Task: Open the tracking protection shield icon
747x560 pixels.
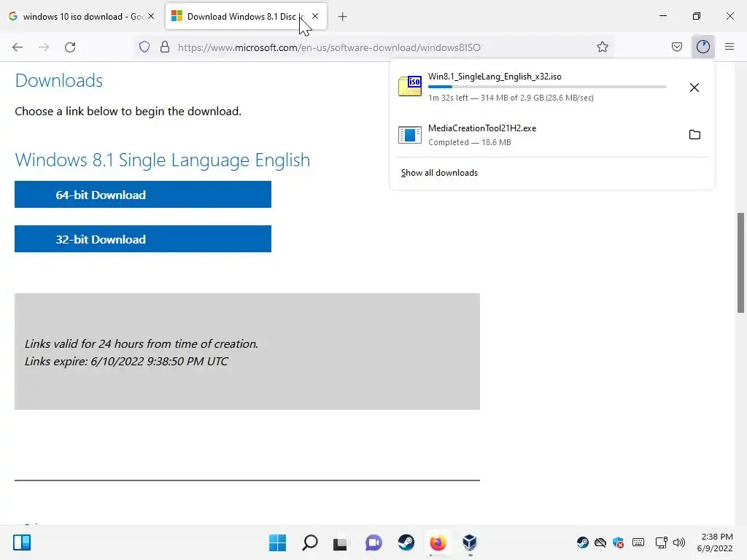Action: 144,47
